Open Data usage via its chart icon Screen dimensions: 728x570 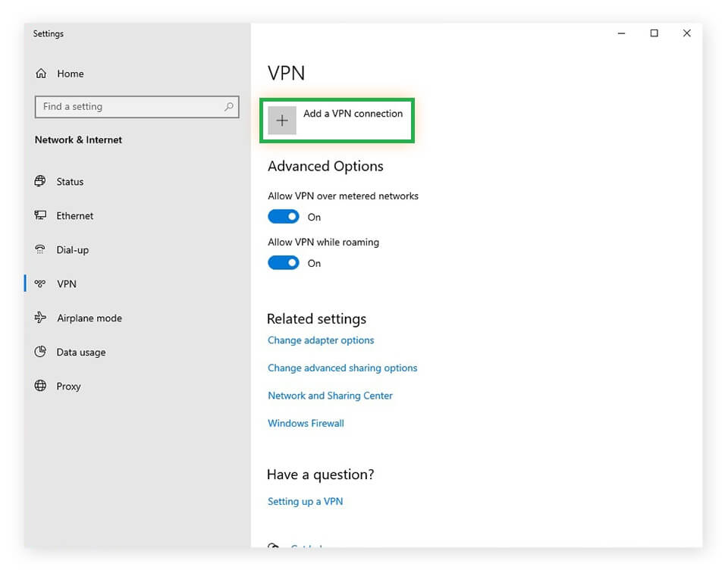[x=40, y=352]
